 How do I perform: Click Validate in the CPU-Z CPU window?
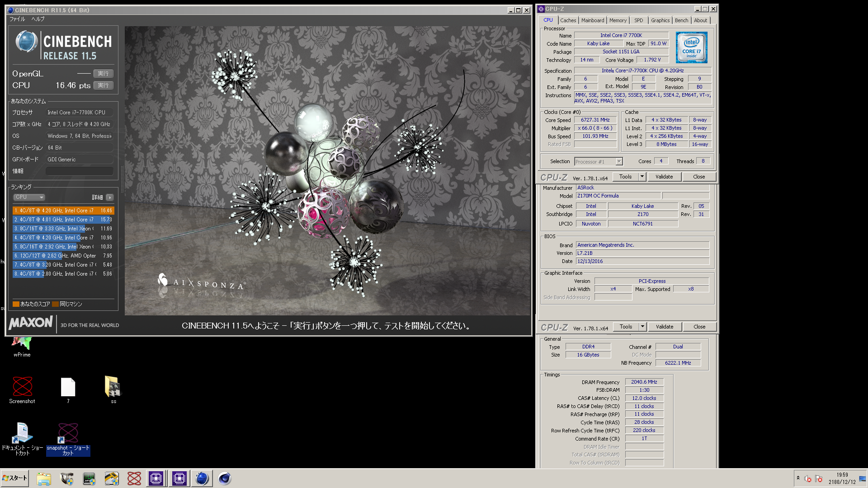[x=664, y=177]
